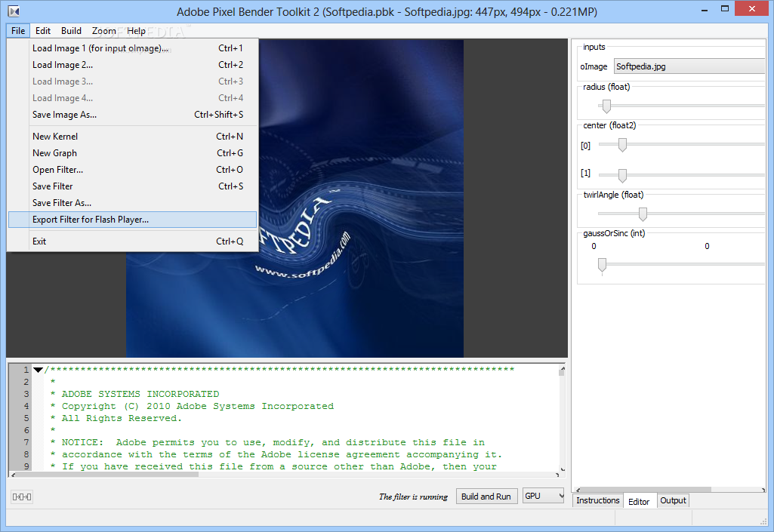
Task: Open the Help menu
Action: pos(136,31)
